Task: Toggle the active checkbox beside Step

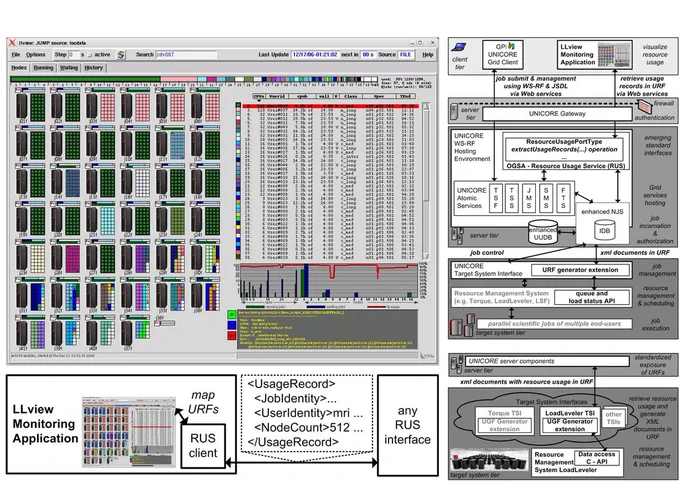Action: (x=90, y=55)
